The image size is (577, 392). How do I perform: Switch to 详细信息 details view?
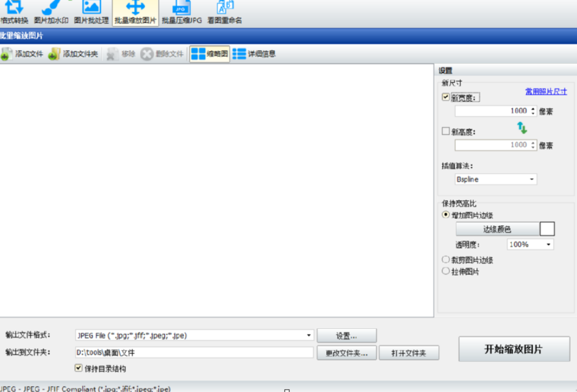(x=254, y=54)
